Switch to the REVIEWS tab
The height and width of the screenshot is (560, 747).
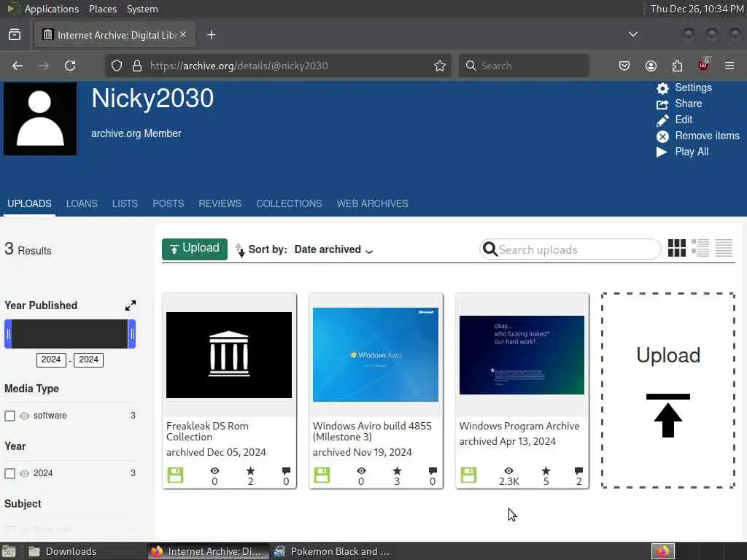tap(220, 204)
